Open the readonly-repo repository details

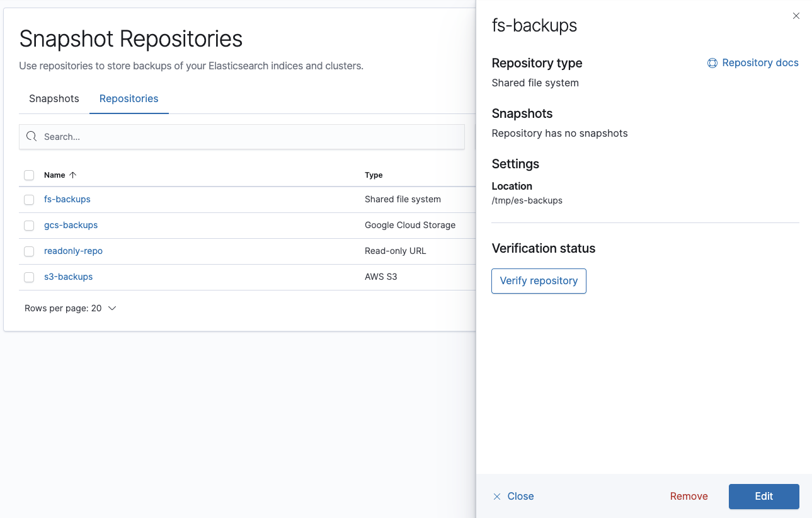click(73, 251)
